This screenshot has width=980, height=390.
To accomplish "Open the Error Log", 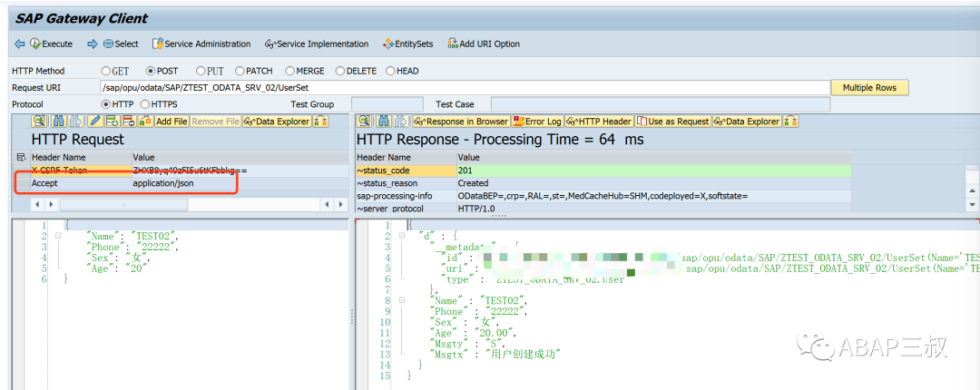I will (537, 122).
